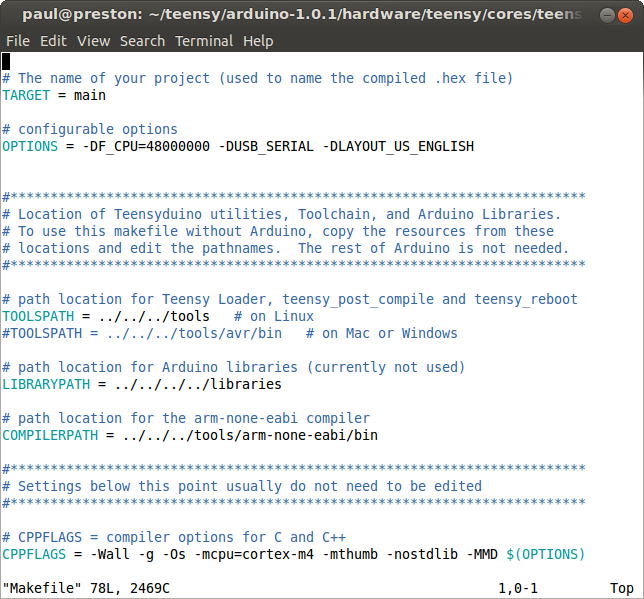Click '-mthumb' flag in the CPPFLAGS line
The width and height of the screenshot is (644, 599).
[x=350, y=554]
